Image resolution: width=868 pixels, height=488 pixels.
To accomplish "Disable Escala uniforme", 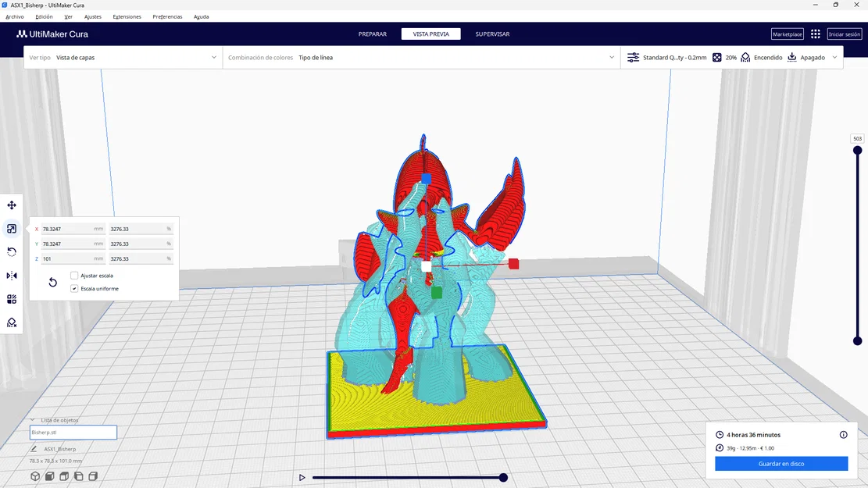I will (x=73, y=288).
